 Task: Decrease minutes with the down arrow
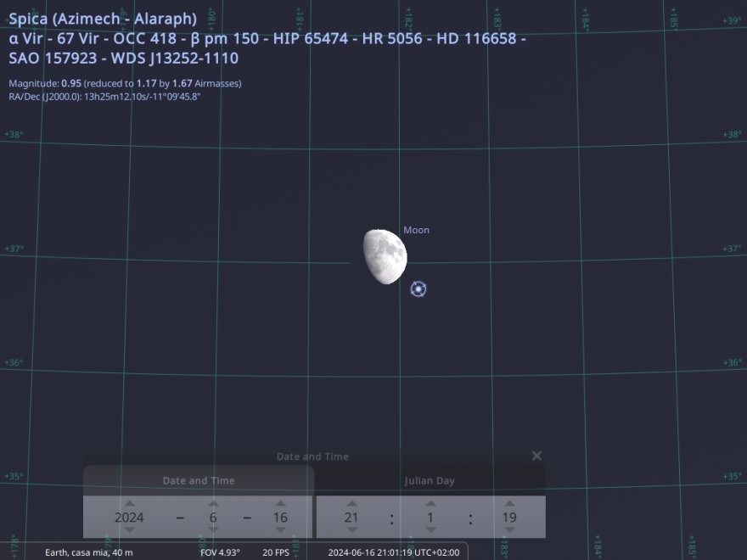point(430,531)
